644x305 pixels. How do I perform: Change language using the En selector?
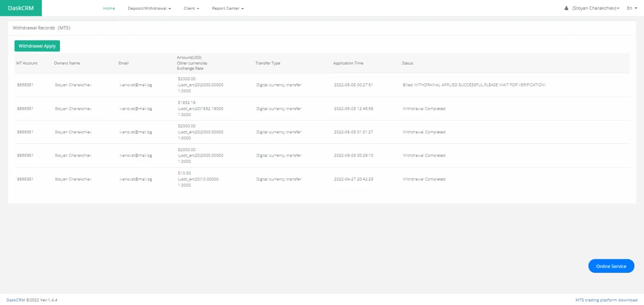(x=632, y=9)
